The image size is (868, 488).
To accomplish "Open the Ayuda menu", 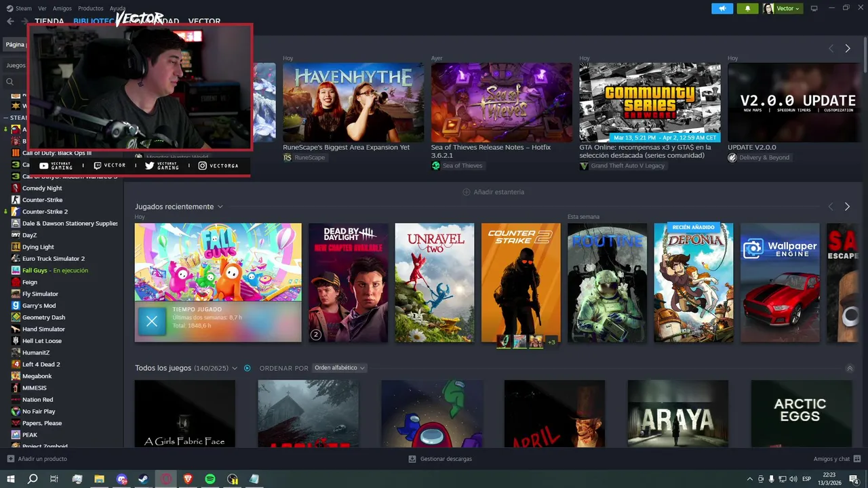I will 118,8.
